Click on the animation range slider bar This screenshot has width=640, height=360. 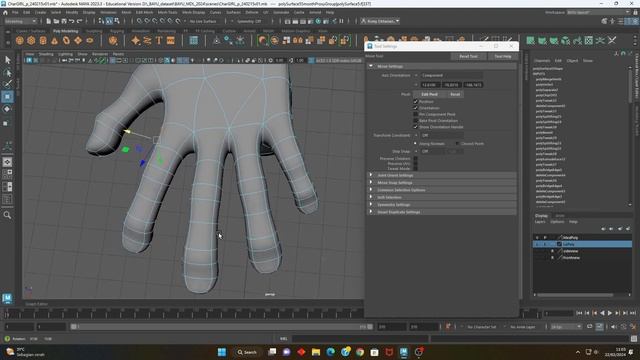tap(222, 327)
